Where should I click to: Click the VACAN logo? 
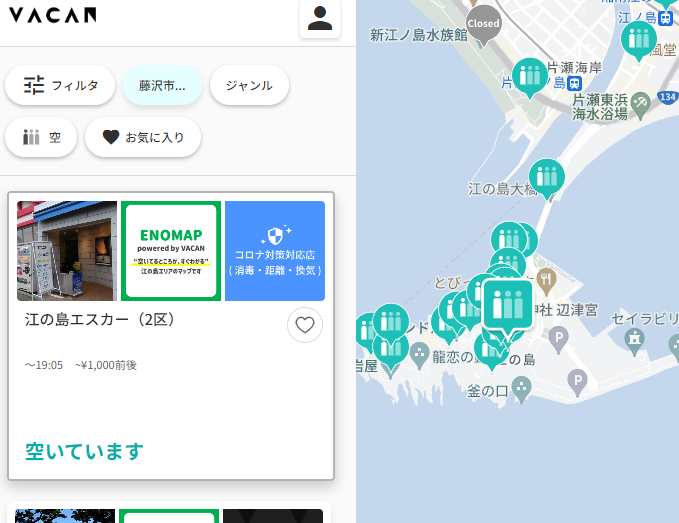pyautogui.click(x=52, y=15)
